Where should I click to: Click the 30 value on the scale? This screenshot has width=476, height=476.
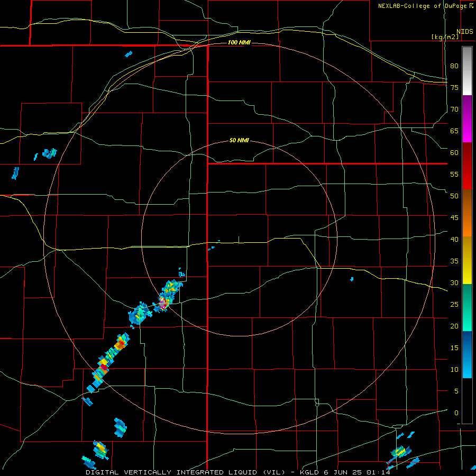click(x=454, y=282)
